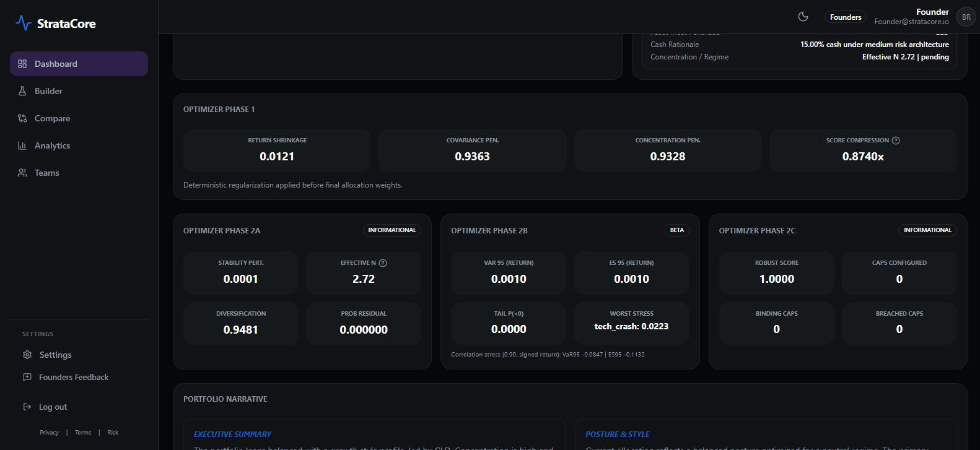The height and width of the screenshot is (450, 980).
Task: Click the Optimizer Phase 2A title
Action: point(222,231)
